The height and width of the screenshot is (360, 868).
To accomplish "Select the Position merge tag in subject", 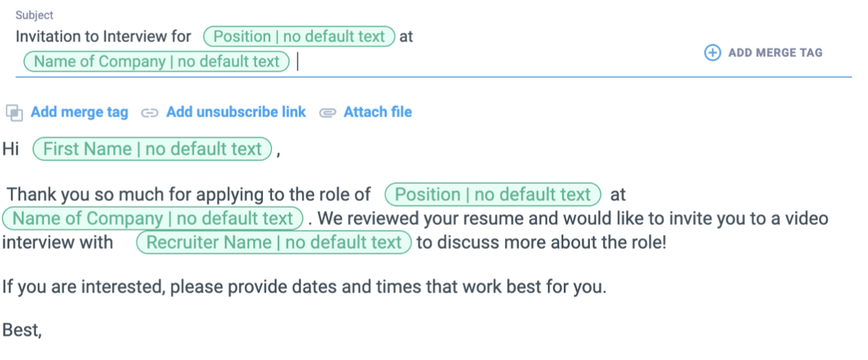I will 299,37.
